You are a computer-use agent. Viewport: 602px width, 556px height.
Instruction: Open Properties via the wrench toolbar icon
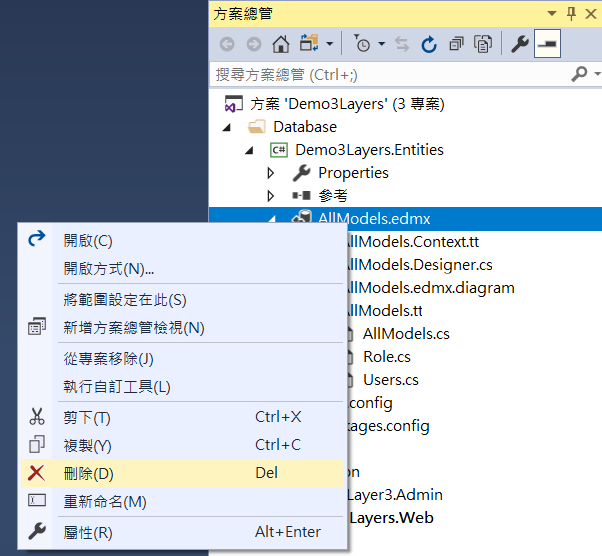tap(519, 44)
